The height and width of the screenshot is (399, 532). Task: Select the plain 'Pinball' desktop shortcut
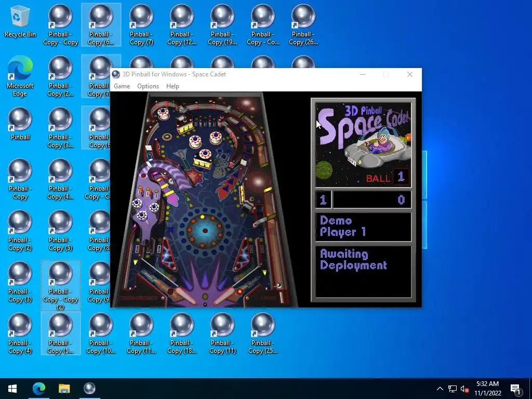click(x=20, y=124)
